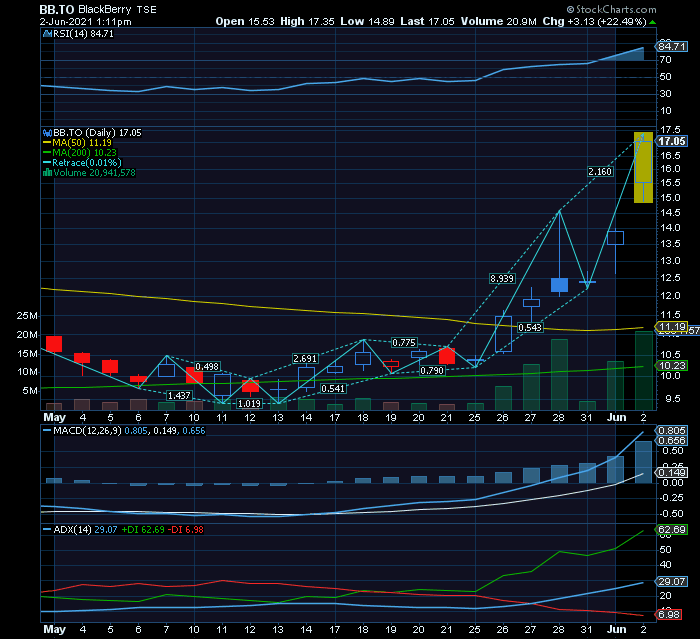Click the blue 29.07 tag on the ADX axis
This screenshot has height=639, width=700.
pyautogui.click(x=671, y=581)
